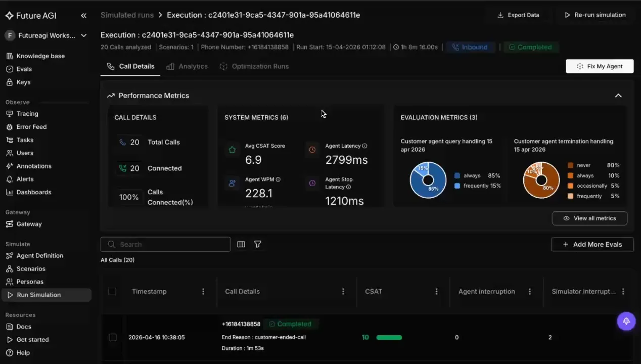This screenshot has height=364, width=641.
Task: Click the Export Data button
Action: 518,15
